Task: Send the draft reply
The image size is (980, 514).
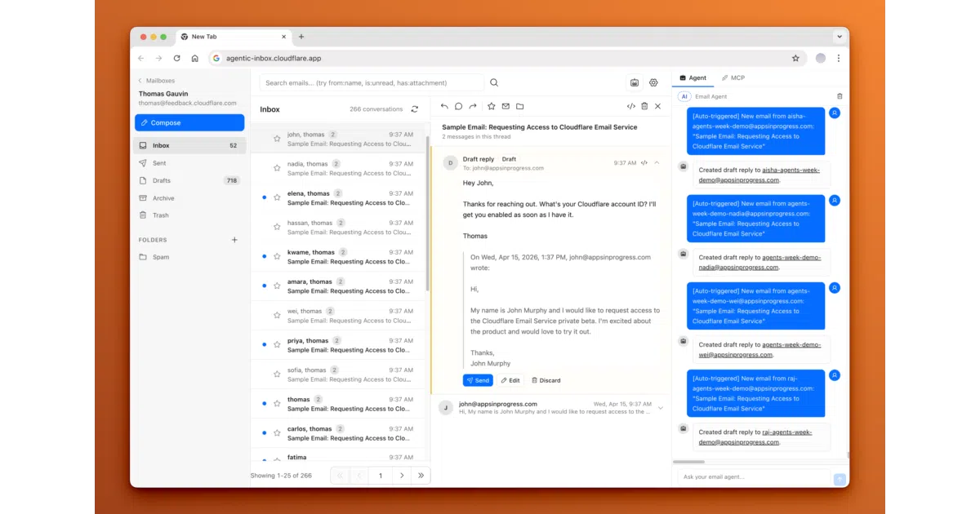Action: 478,380
